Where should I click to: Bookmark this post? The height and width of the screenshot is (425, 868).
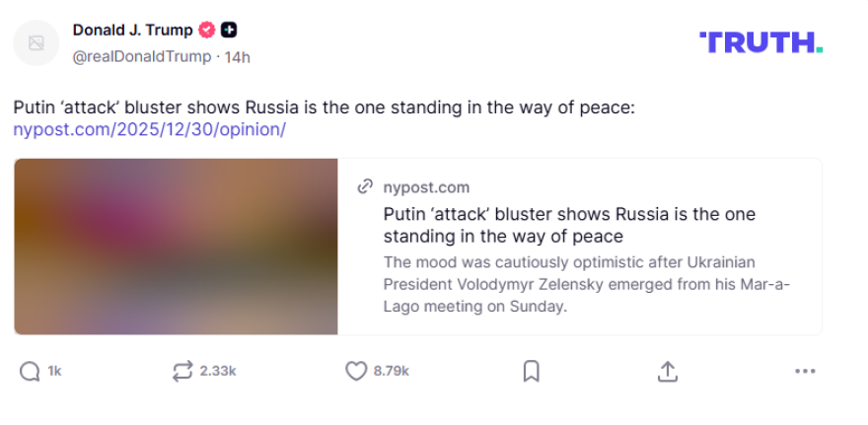click(531, 371)
